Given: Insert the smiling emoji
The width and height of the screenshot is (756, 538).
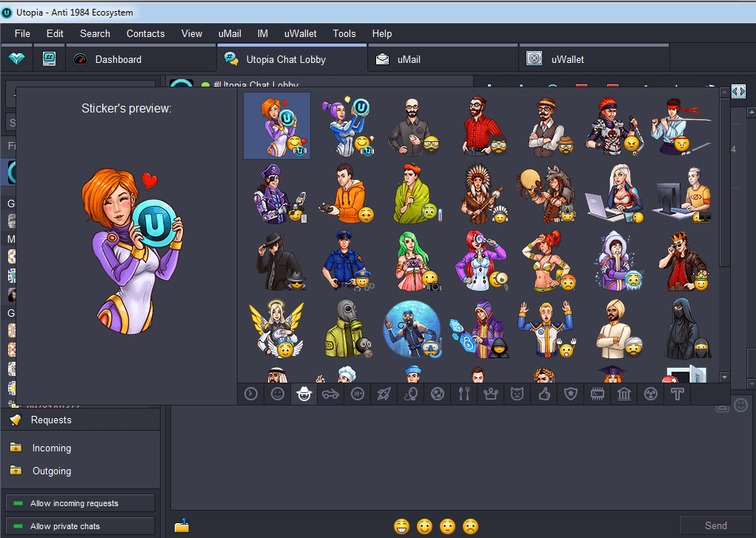Looking at the screenshot, I should tap(425, 526).
